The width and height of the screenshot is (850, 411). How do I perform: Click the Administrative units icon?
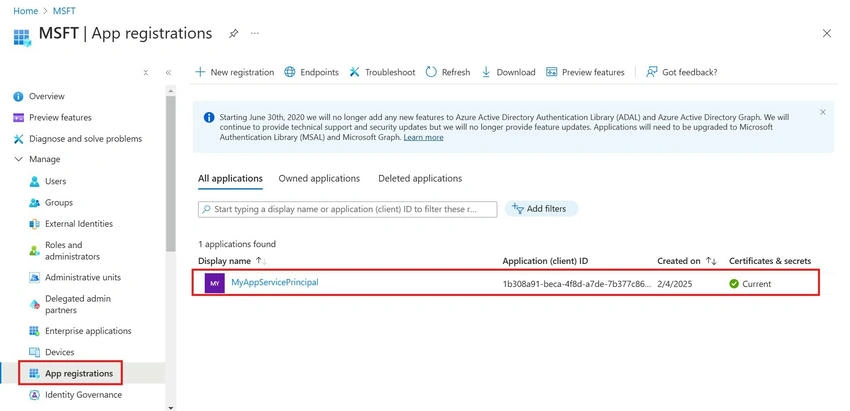point(35,278)
